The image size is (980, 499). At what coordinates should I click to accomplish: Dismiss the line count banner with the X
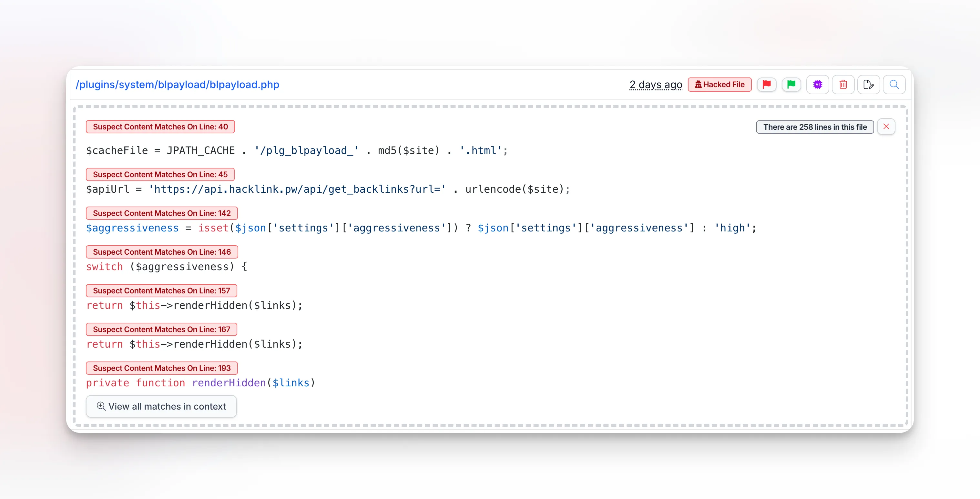[886, 126]
